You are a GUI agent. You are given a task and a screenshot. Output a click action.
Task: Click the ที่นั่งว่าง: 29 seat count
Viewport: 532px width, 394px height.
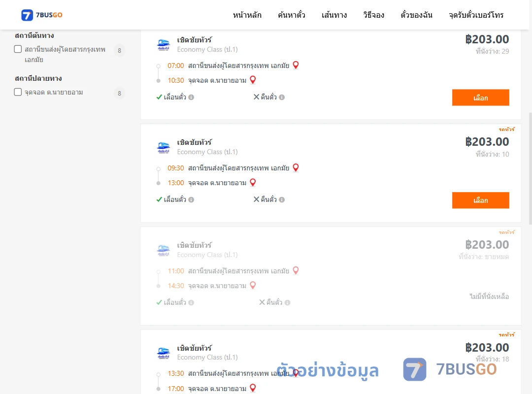point(492,51)
